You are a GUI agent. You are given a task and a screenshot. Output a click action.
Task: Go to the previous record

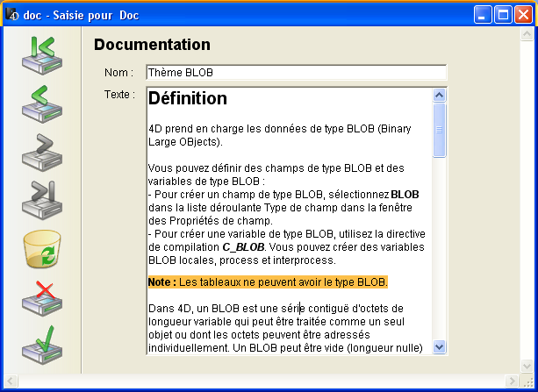41,103
